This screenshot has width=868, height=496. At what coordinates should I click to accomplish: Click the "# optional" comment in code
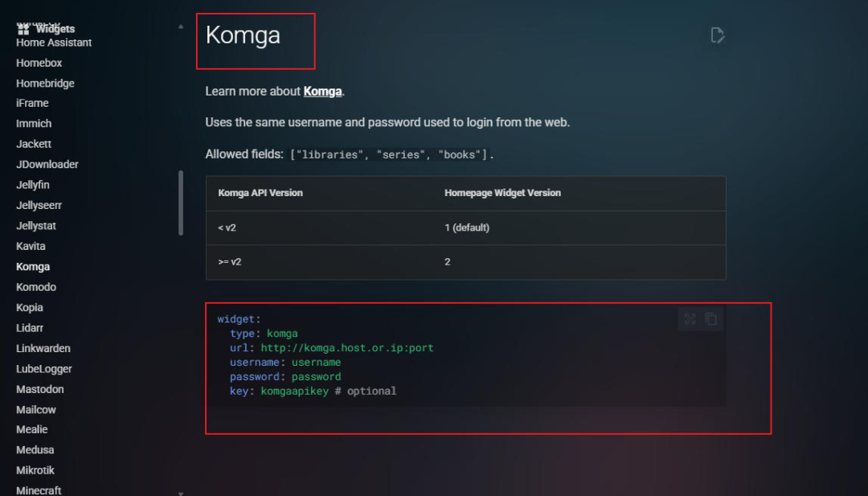pyautogui.click(x=366, y=391)
